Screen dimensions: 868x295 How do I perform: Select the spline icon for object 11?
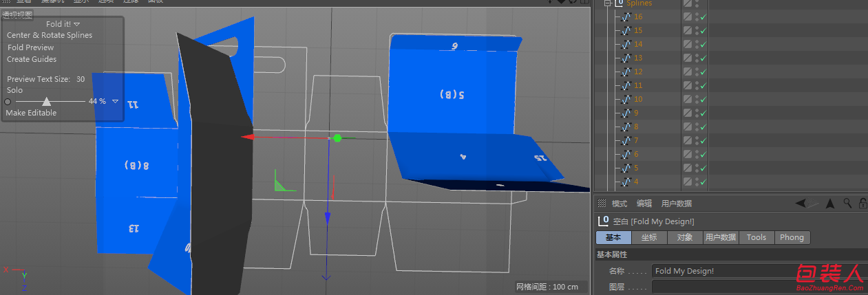[626, 86]
